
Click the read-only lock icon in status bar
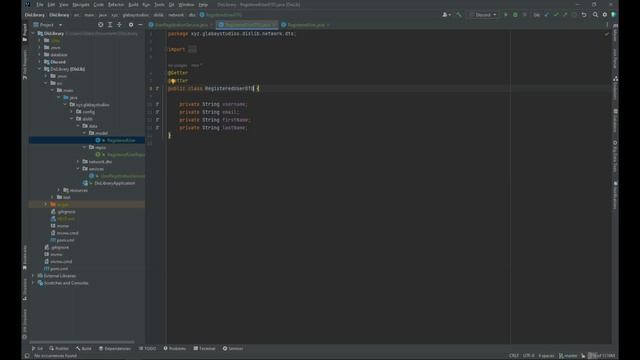(583, 356)
